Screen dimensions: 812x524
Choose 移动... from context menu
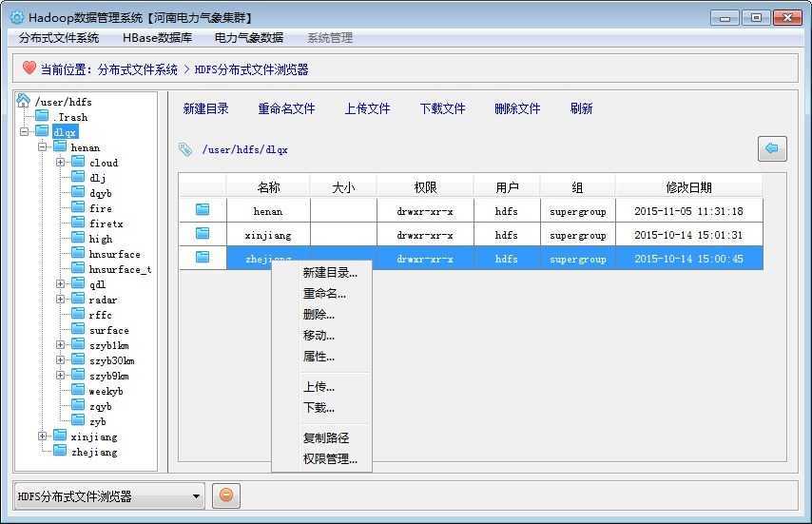tap(319, 336)
